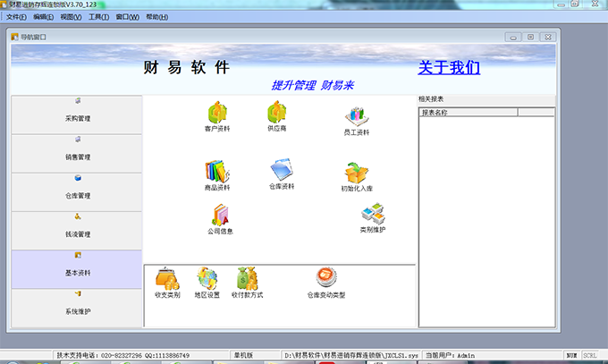Open the 公司信息 company info icon
Screen dimensions: 608x364
[x=220, y=216]
